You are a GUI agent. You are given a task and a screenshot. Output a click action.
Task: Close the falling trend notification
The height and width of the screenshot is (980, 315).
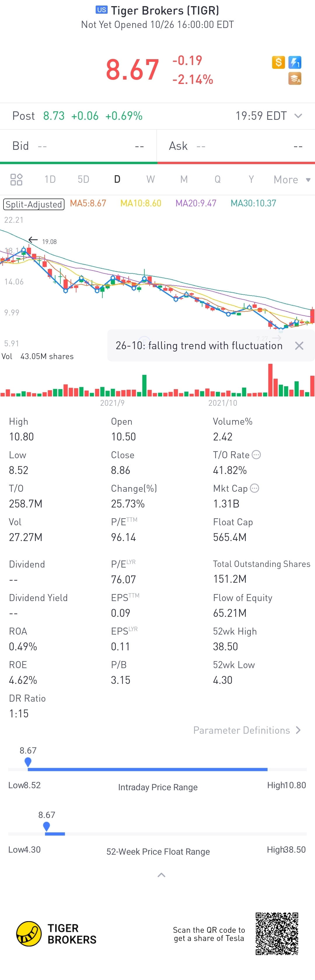coord(299,345)
